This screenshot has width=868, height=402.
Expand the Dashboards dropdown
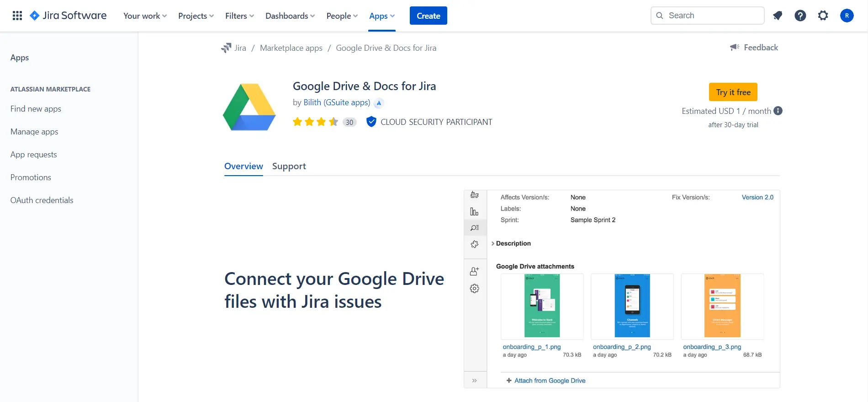point(290,16)
